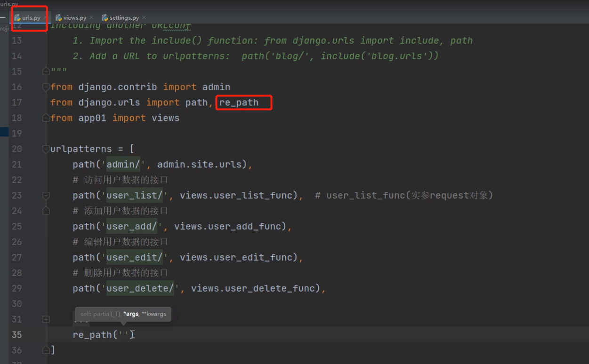Toggle the fold marker at line 18
The height and width of the screenshot is (364, 589).
click(x=46, y=118)
